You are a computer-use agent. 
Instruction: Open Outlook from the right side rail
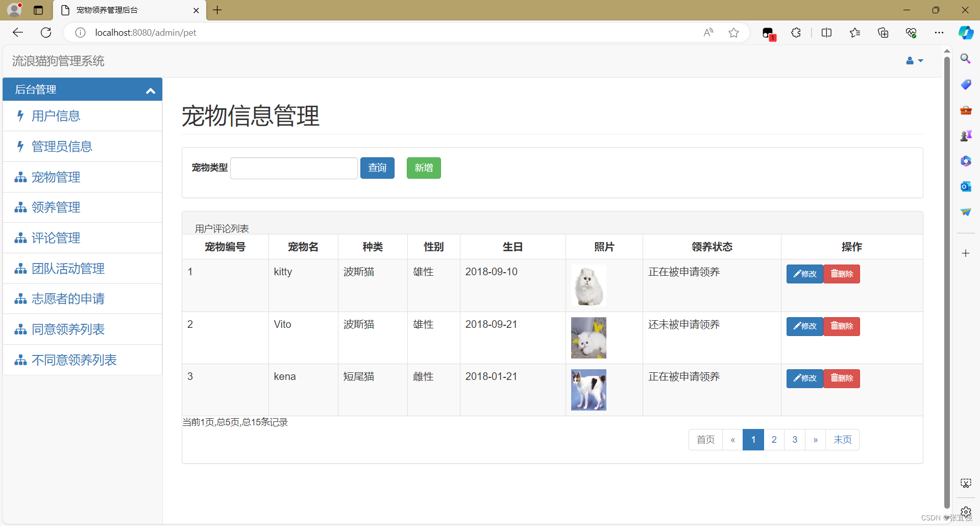(966, 186)
